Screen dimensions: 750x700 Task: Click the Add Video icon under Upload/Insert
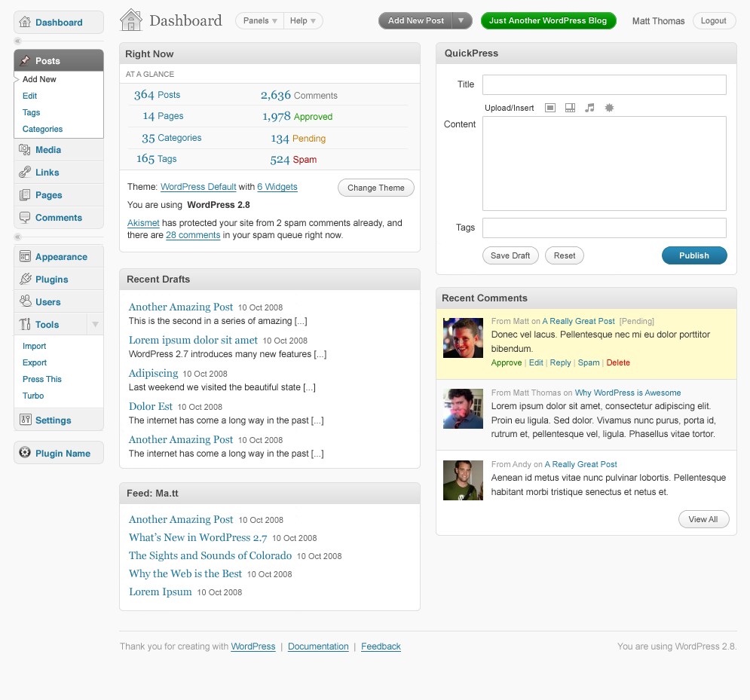point(570,108)
